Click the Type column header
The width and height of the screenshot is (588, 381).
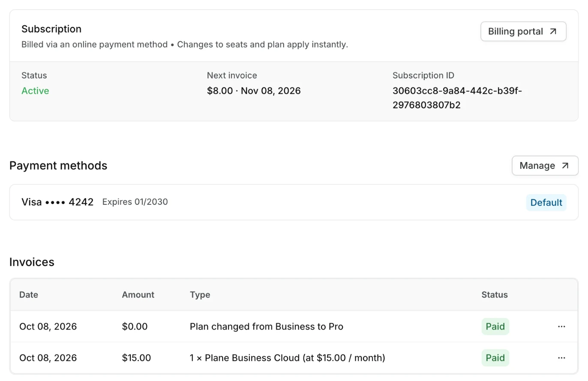click(x=200, y=295)
